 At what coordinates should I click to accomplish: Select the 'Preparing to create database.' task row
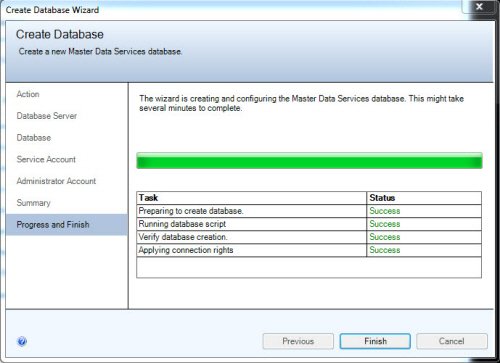[309, 211]
